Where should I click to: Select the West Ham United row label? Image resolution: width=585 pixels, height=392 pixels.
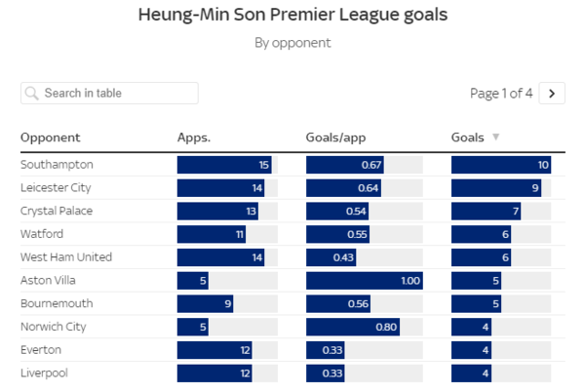pos(66,257)
